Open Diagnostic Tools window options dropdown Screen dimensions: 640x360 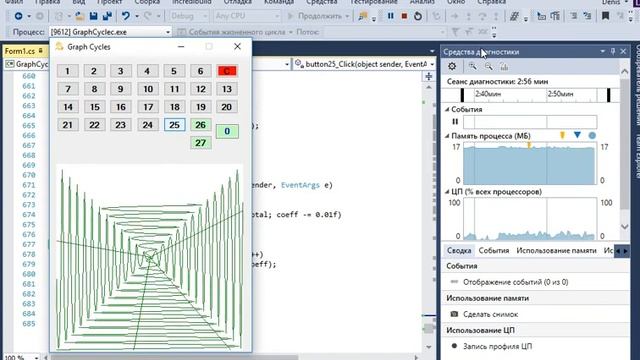point(602,51)
